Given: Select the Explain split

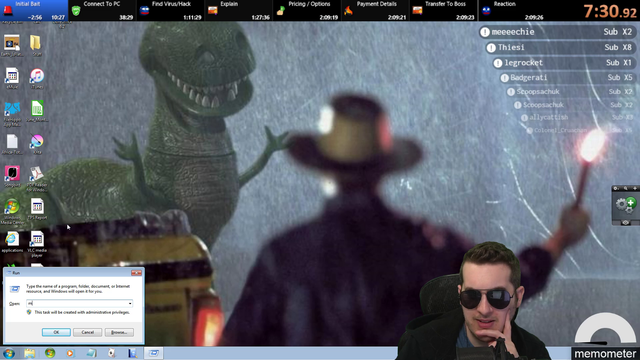Looking at the screenshot, I should click(238, 11).
